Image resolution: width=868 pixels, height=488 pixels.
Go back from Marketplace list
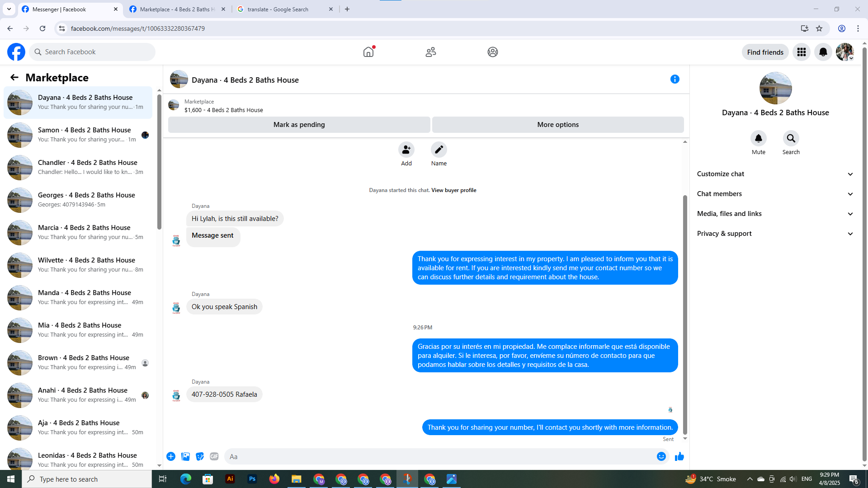14,78
